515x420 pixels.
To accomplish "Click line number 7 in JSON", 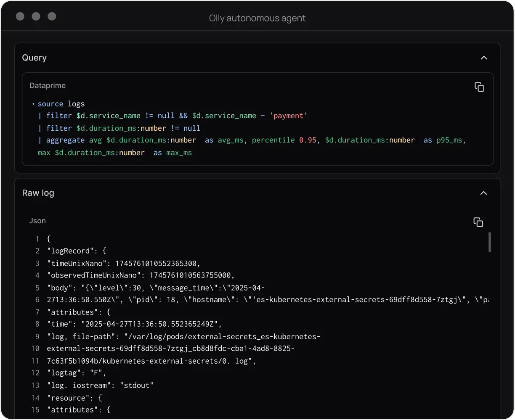I will click(x=37, y=312).
